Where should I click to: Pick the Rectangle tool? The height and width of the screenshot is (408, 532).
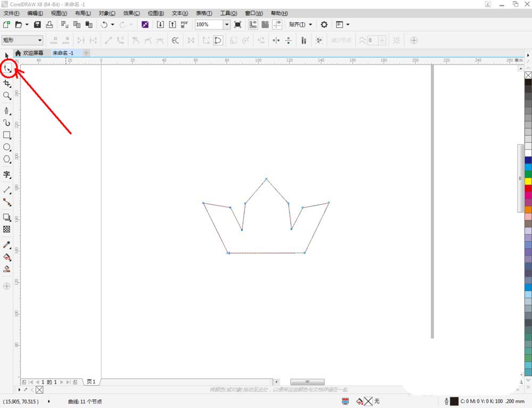[7, 135]
